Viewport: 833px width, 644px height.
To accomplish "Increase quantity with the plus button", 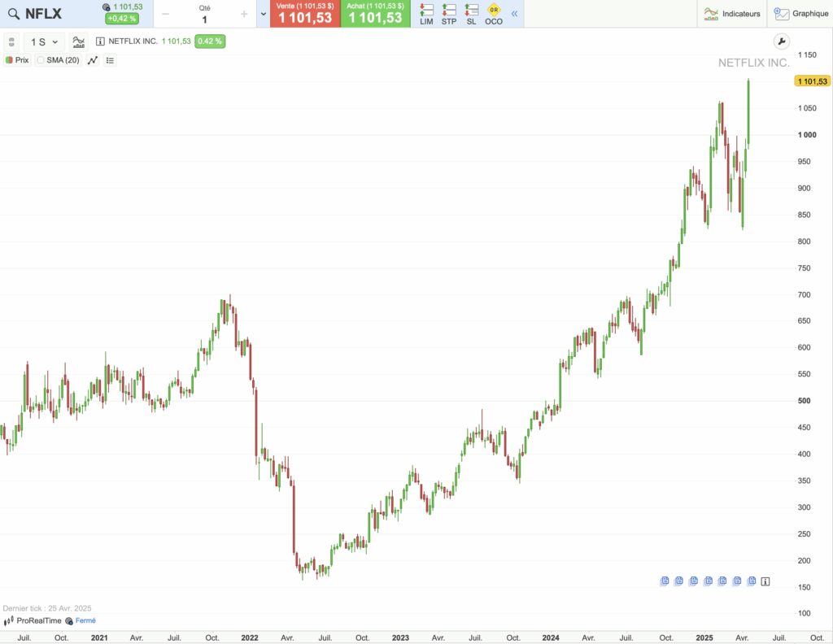I will [244, 14].
